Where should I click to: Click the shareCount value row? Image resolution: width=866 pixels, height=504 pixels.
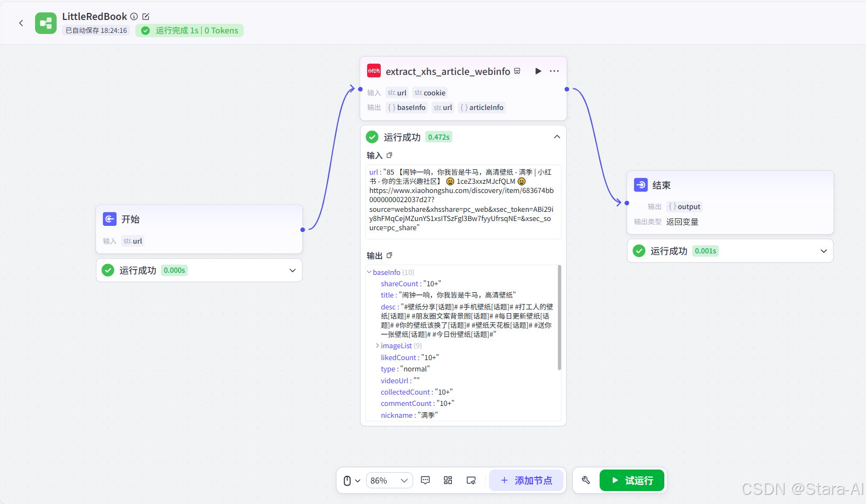pyautogui.click(x=411, y=284)
